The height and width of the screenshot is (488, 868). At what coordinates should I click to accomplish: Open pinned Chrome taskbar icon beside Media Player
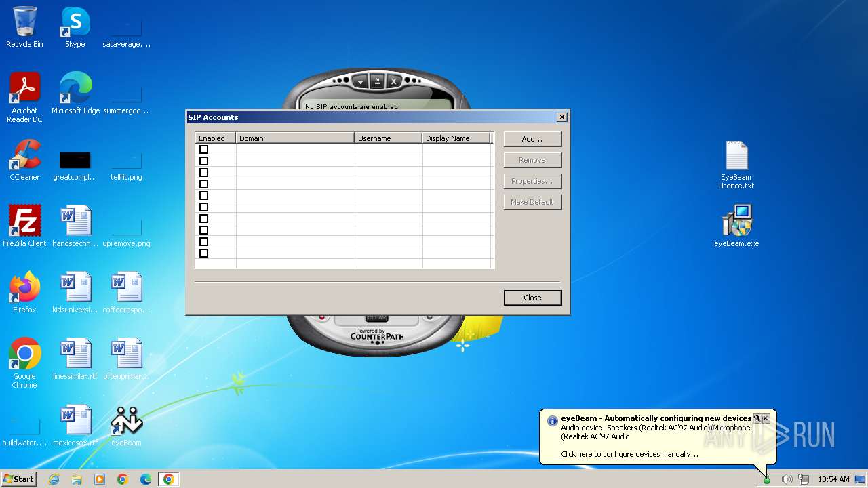(x=123, y=479)
